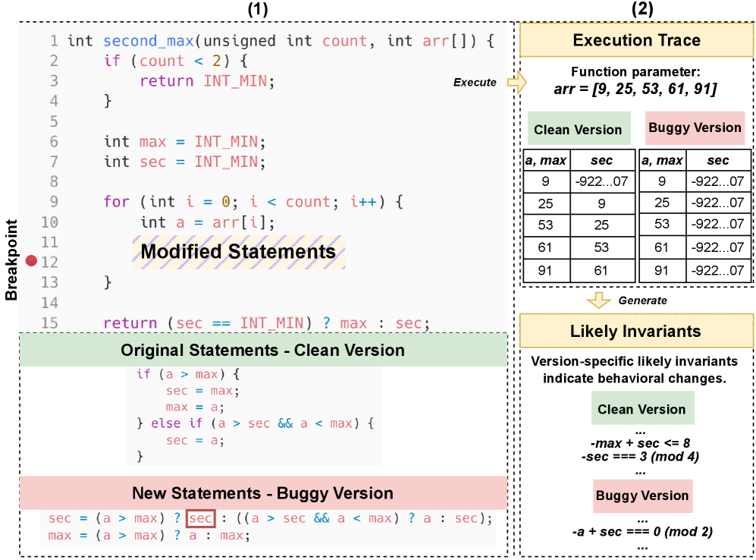Screen dimensions: 756x560
Task: Select pink Buggy Version label above trace table
Action: tap(695, 127)
